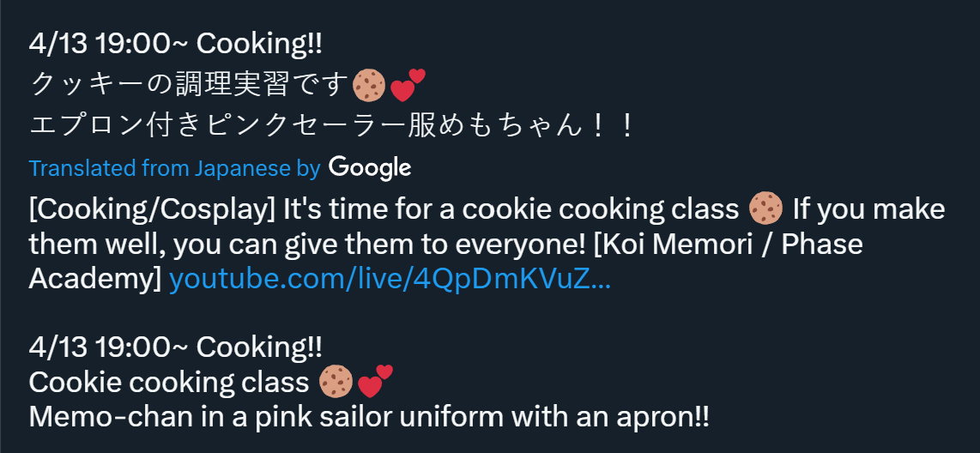This screenshot has width=980, height=453.
Task: Click the 'Cookie cooking class' translated text
Action: [x=169, y=383]
